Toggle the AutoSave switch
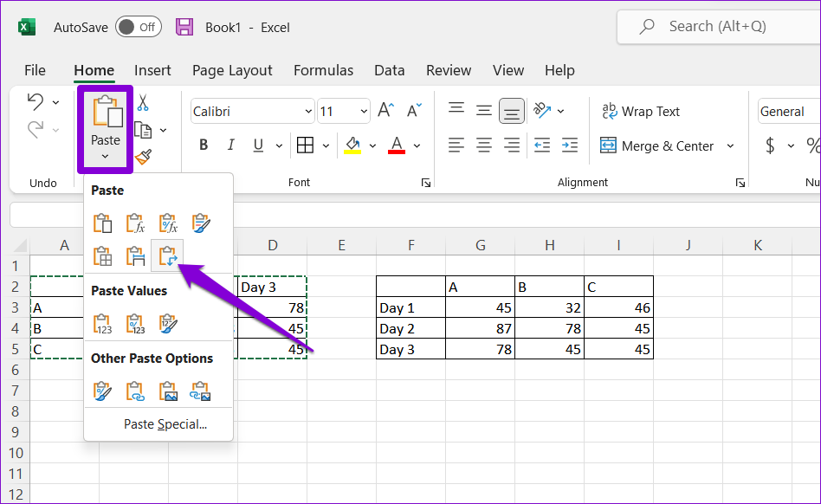Image resolution: width=821 pixels, height=504 pixels. (138, 27)
